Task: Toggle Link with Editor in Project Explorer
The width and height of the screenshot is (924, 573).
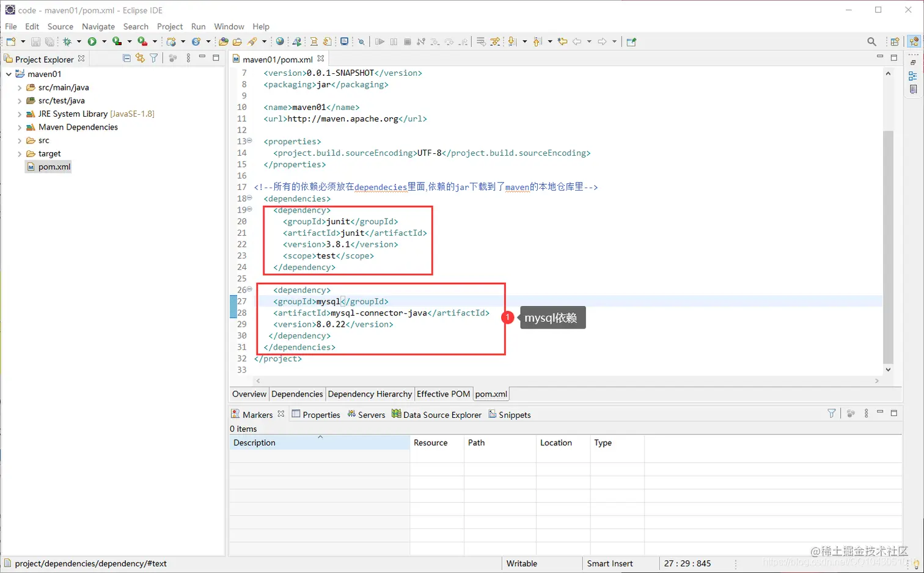Action: pyautogui.click(x=140, y=58)
